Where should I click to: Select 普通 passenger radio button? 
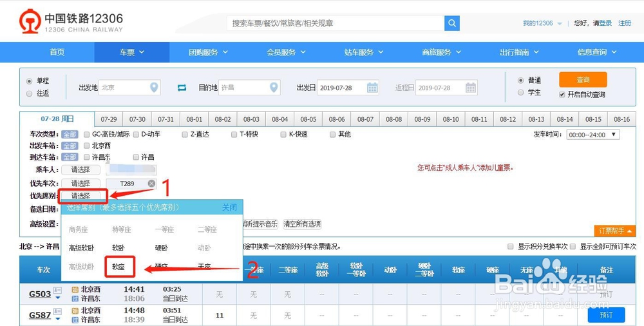[521, 80]
